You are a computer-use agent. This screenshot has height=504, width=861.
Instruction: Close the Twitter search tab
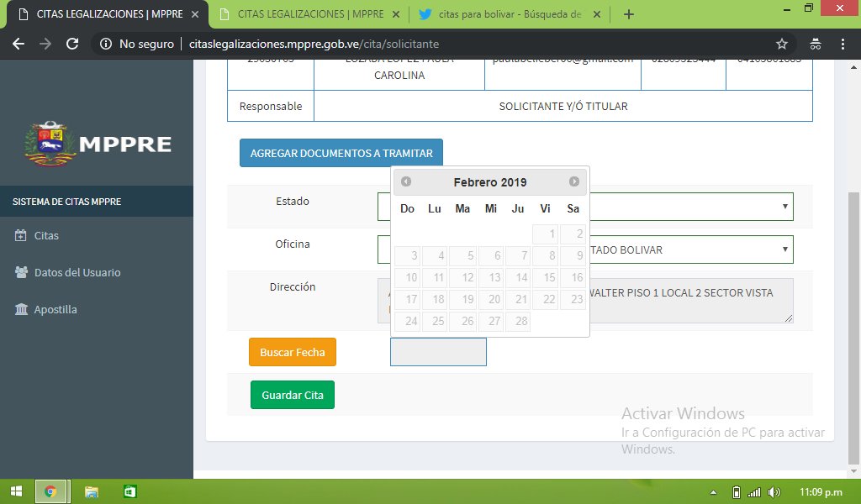[597, 14]
